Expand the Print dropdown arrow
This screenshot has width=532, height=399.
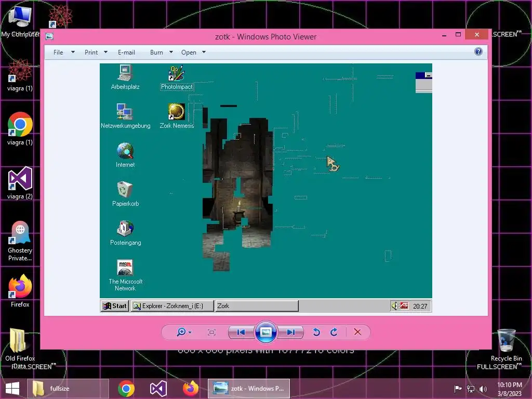tap(105, 52)
